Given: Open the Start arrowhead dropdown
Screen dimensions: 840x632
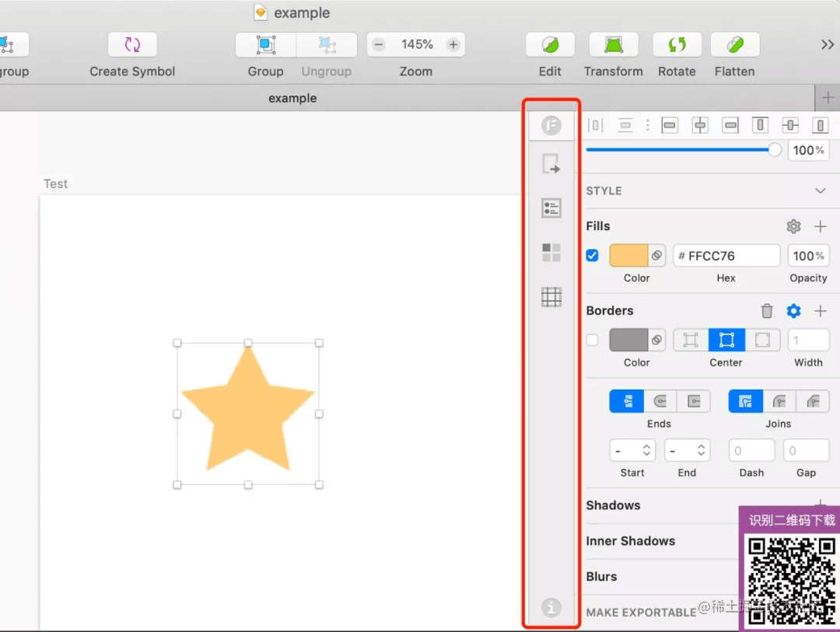Looking at the screenshot, I should [632, 450].
